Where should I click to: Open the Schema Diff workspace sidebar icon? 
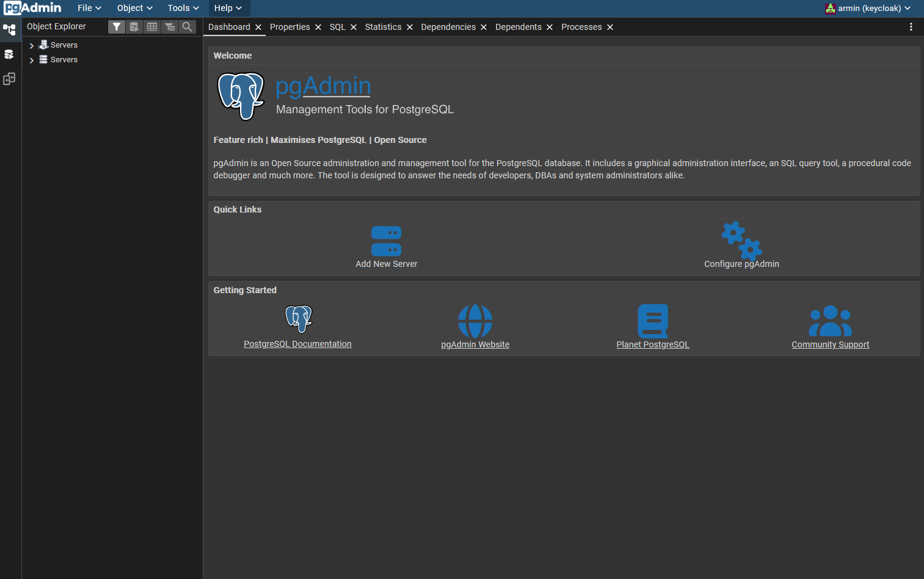click(9, 79)
